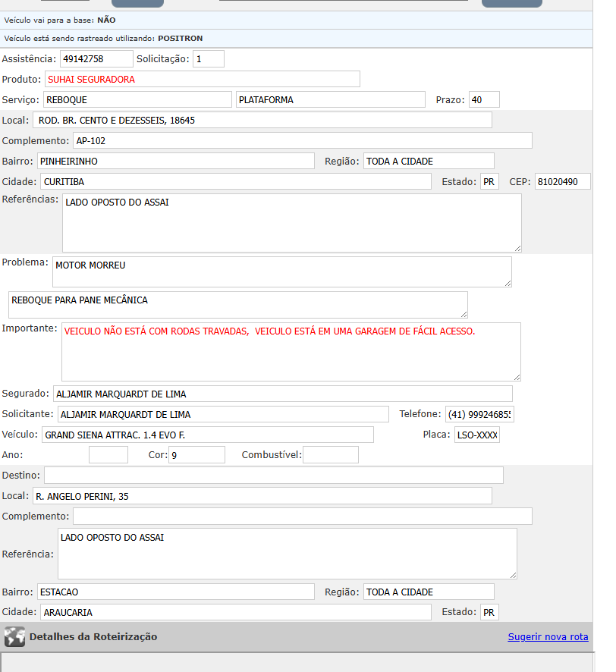Click the Estado field beside ARAUCARIA
The image size is (616, 672).
coord(489,612)
